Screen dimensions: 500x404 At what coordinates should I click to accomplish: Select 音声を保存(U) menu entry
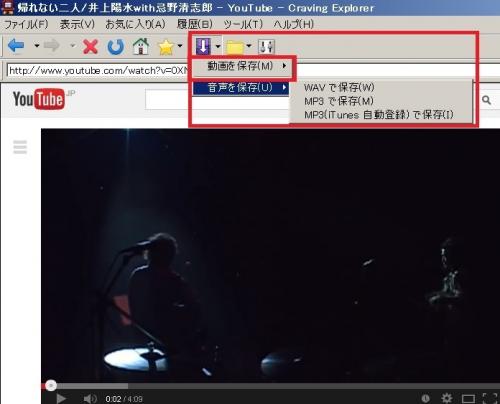click(x=241, y=88)
